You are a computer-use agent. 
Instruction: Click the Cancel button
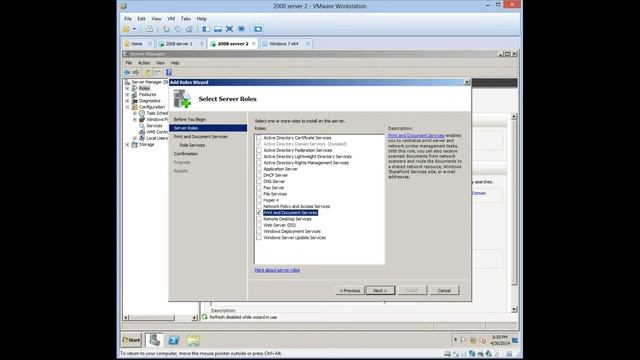pos(444,291)
